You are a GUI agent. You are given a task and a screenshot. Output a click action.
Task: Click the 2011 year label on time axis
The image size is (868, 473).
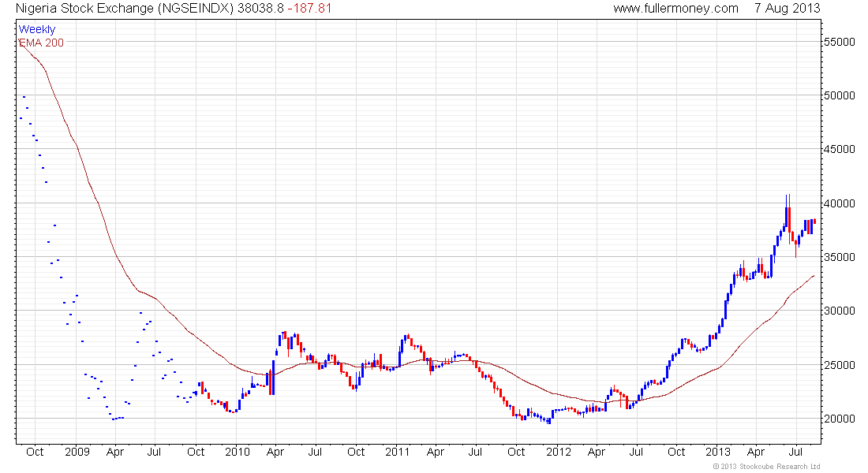(x=397, y=452)
